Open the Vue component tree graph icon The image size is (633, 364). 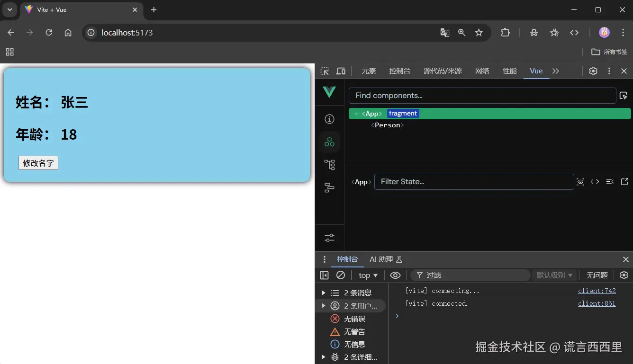click(329, 165)
